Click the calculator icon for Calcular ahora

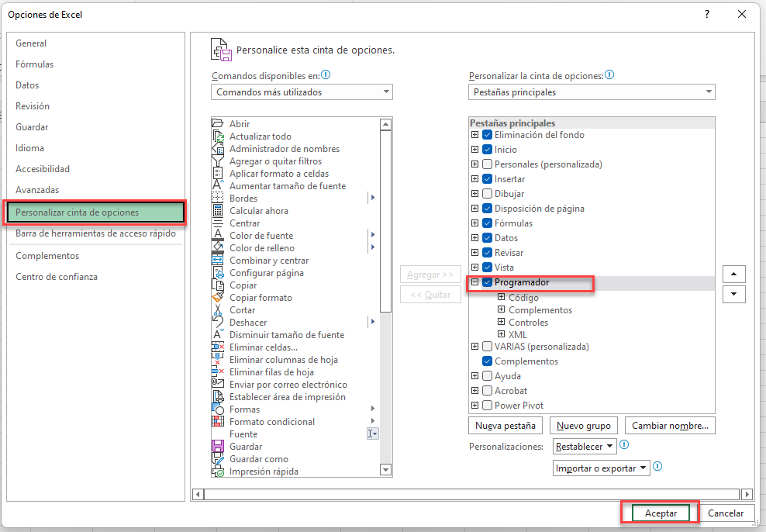point(217,210)
